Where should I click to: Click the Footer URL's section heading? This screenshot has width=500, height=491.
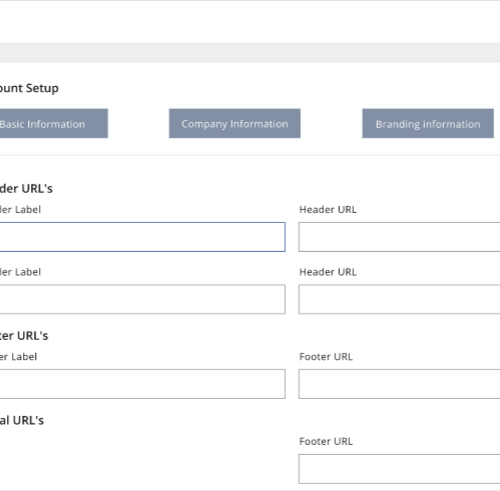(24, 336)
